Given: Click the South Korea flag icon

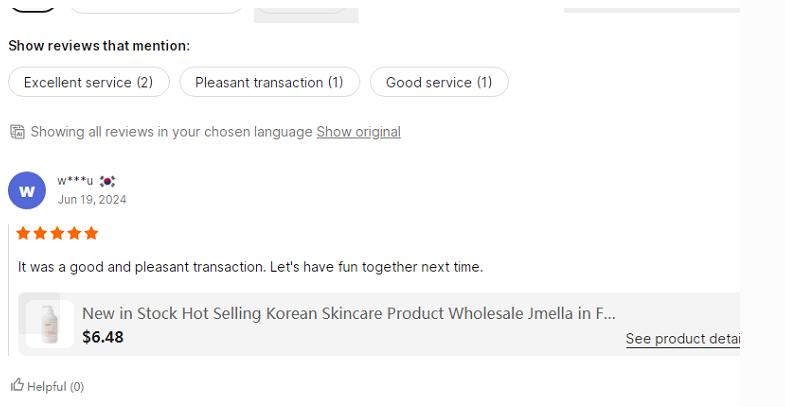Looking at the screenshot, I should [x=107, y=181].
